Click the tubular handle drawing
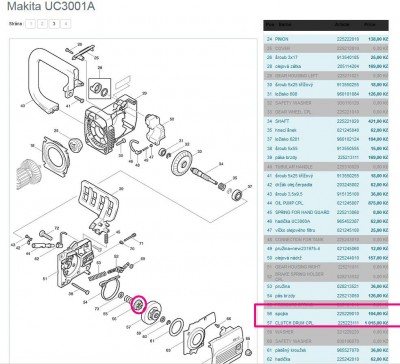The width and height of the screenshot is (400, 364). (51, 80)
